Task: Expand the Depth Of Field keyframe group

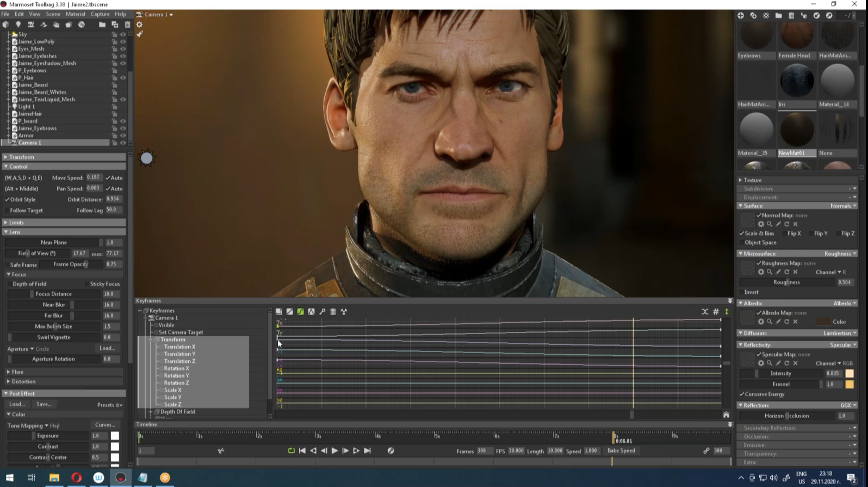Action: (152, 412)
